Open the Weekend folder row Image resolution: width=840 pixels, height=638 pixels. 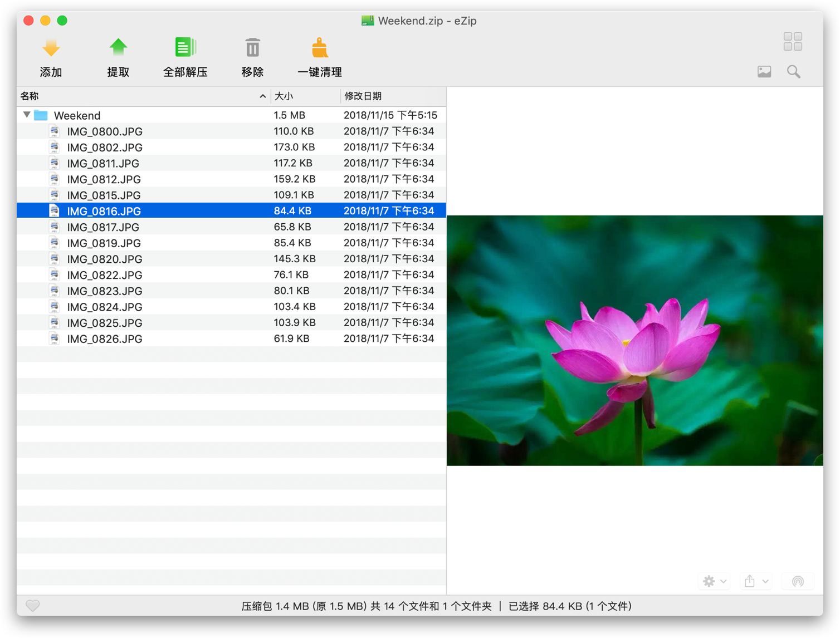(x=77, y=115)
